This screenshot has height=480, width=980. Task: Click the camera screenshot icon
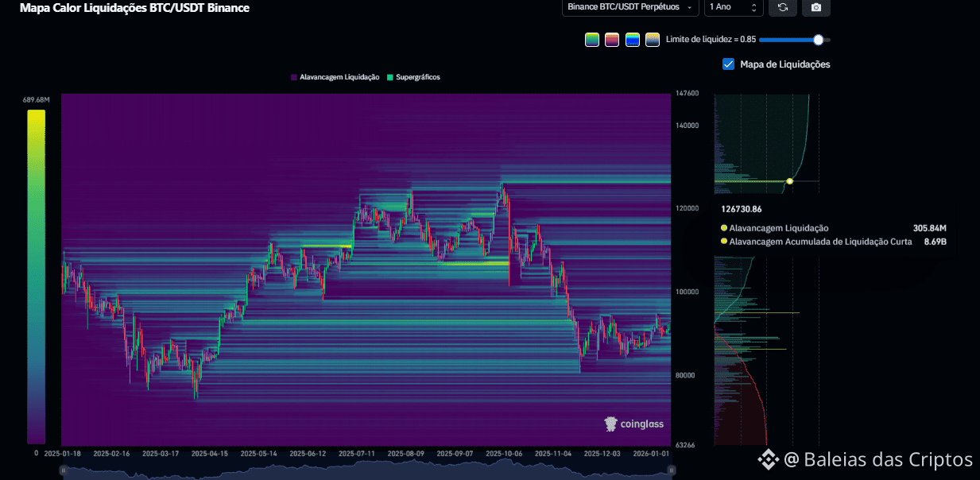(816, 7)
